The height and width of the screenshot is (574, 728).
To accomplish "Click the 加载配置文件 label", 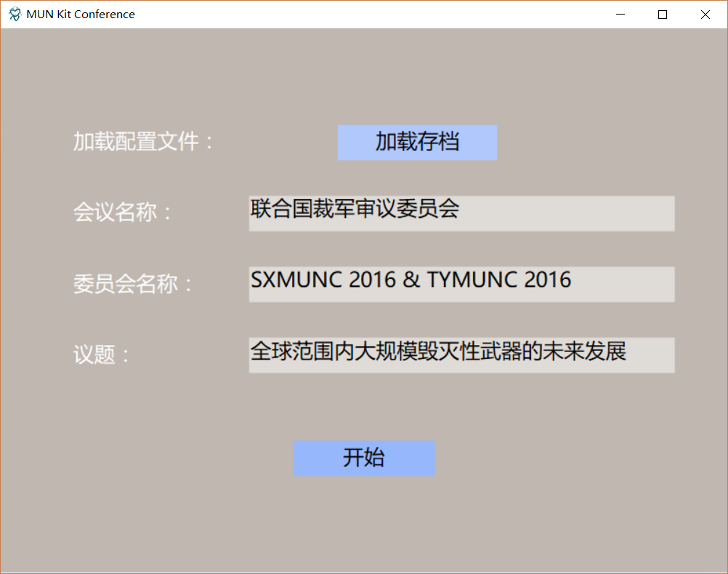I will 142,142.
